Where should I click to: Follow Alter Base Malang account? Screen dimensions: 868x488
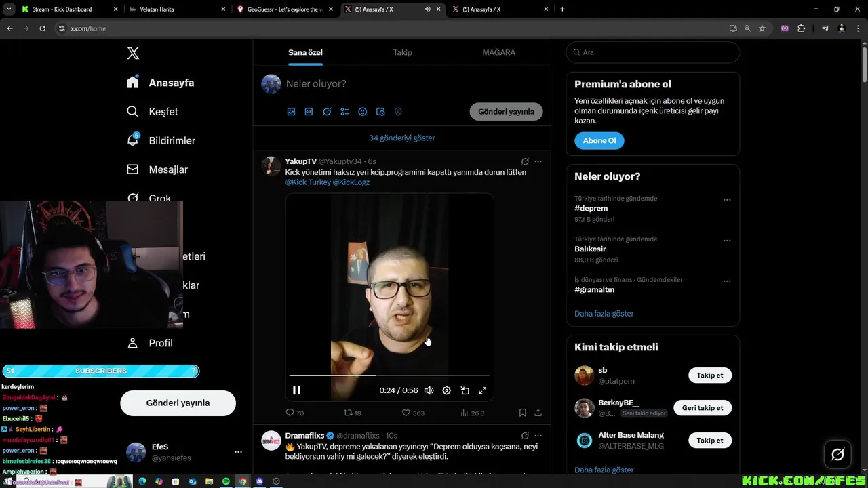[710, 441]
